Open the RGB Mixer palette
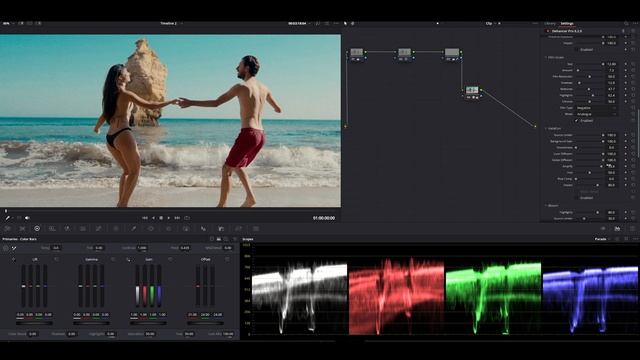The height and width of the screenshot is (360, 640). point(67,229)
